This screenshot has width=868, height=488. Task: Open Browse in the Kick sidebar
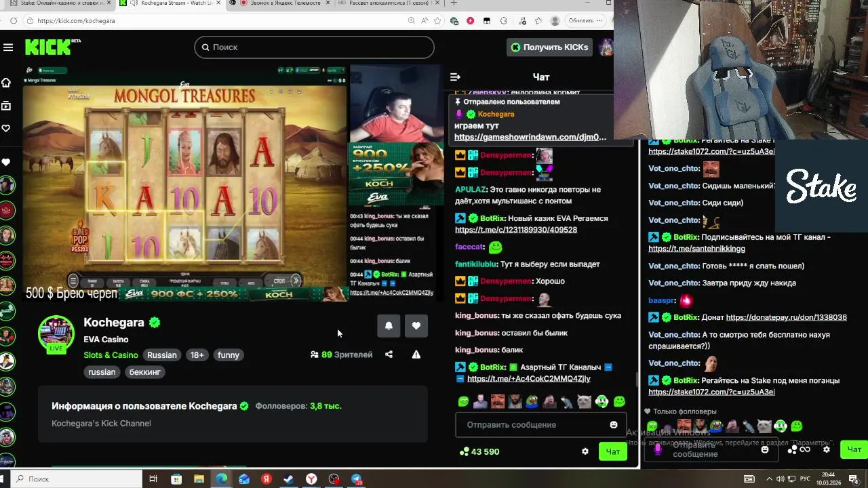[6, 106]
